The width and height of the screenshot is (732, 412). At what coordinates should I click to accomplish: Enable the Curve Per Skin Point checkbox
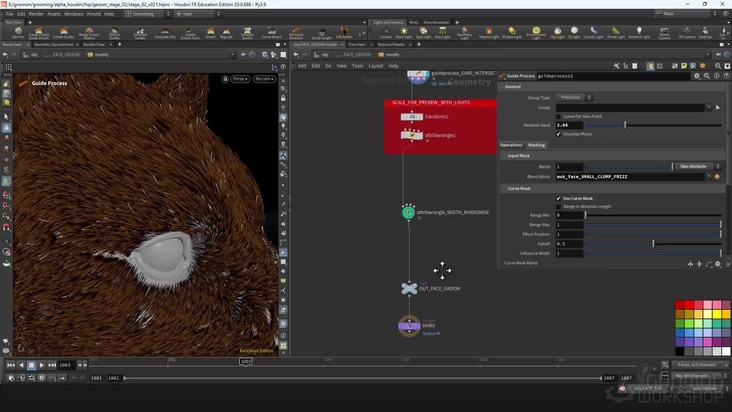(558, 116)
